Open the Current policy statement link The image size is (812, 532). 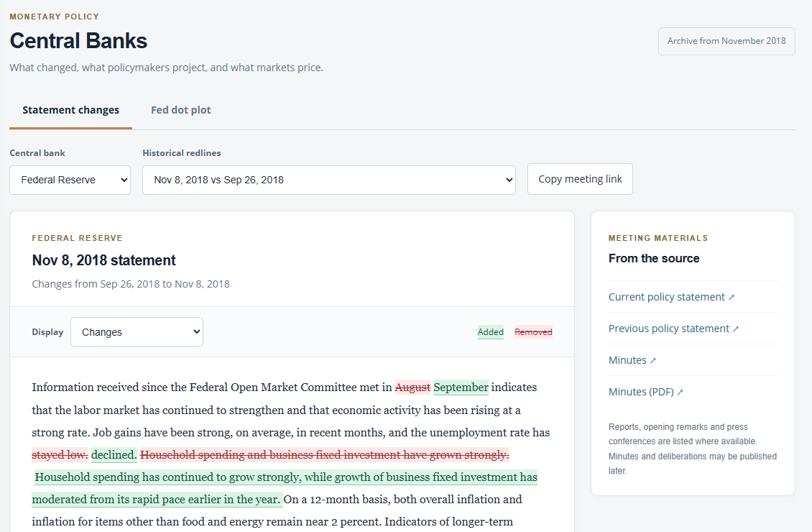tap(671, 297)
